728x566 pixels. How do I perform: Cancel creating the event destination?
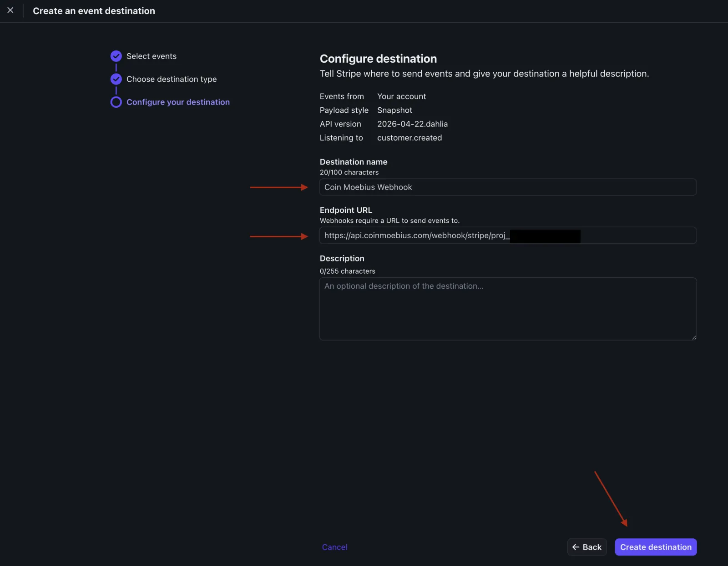point(334,547)
